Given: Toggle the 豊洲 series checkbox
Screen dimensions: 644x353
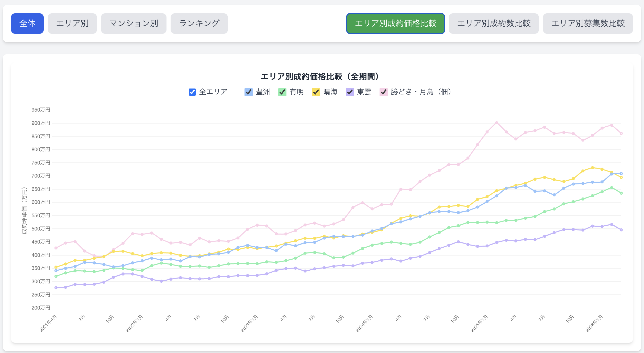Looking at the screenshot, I should 249,92.
